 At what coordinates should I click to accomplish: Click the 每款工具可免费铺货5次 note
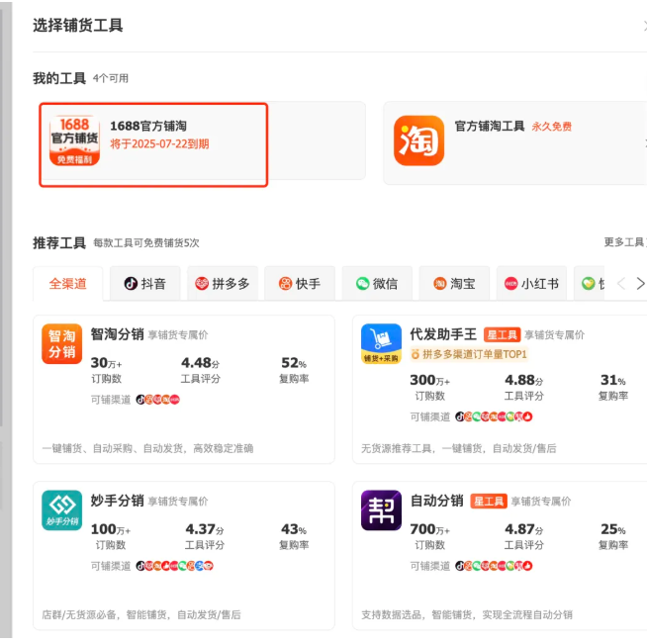(146, 242)
